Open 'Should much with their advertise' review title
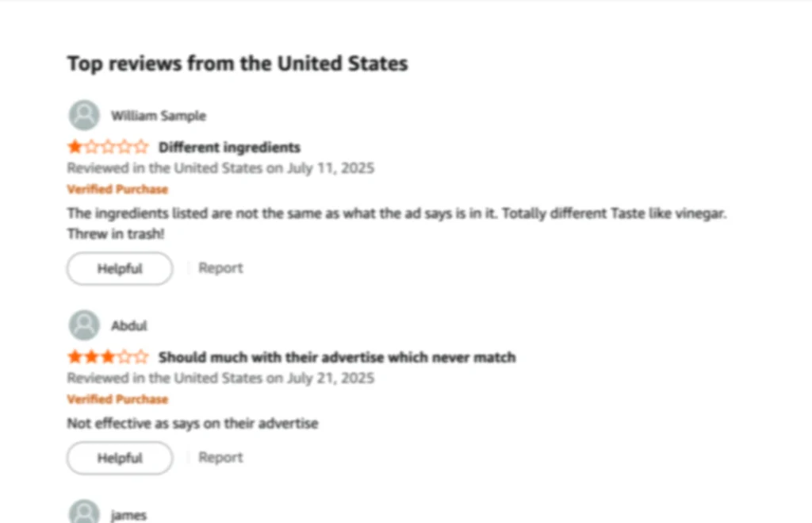Image resolution: width=812 pixels, height=523 pixels. tap(337, 357)
